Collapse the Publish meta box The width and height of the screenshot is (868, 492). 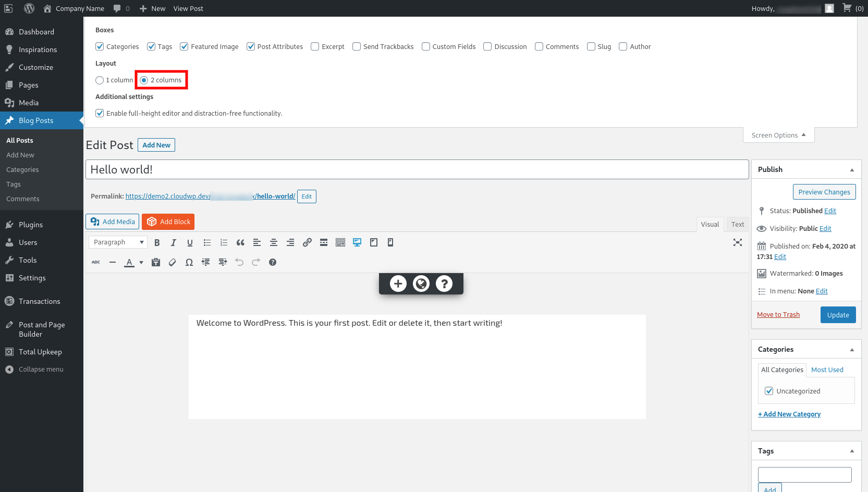click(x=852, y=170)
